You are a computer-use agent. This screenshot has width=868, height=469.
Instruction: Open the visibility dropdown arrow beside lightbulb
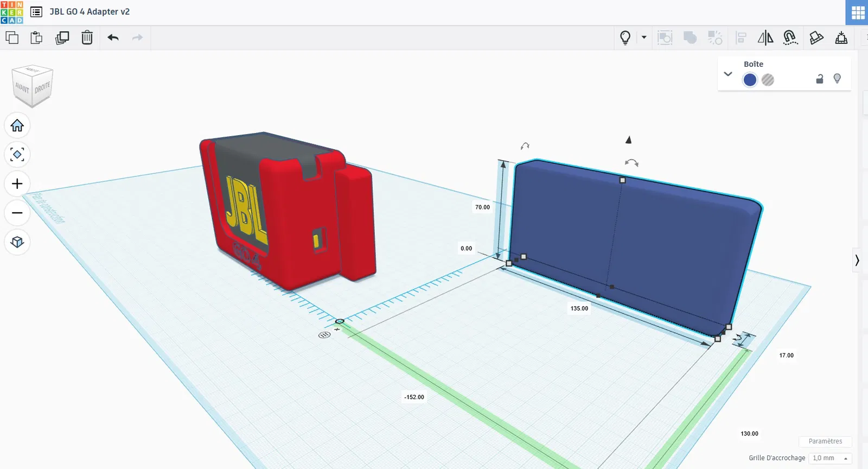[x=644, y=37]
